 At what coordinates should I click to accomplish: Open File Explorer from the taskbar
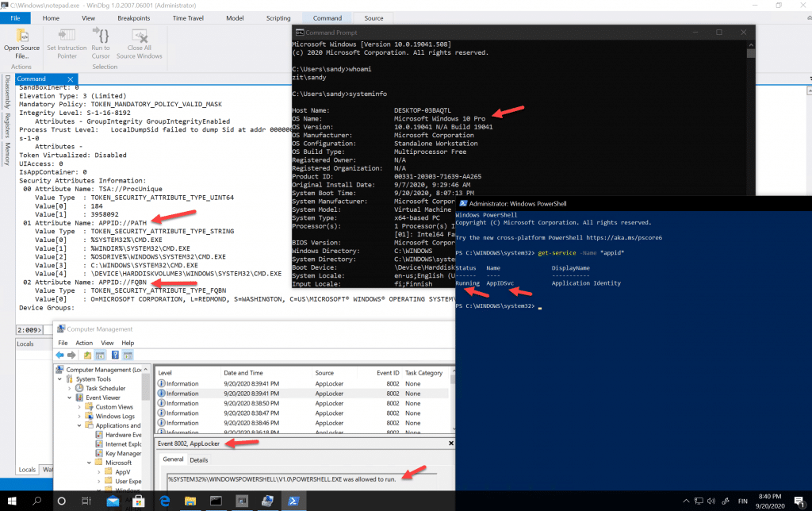190,501
